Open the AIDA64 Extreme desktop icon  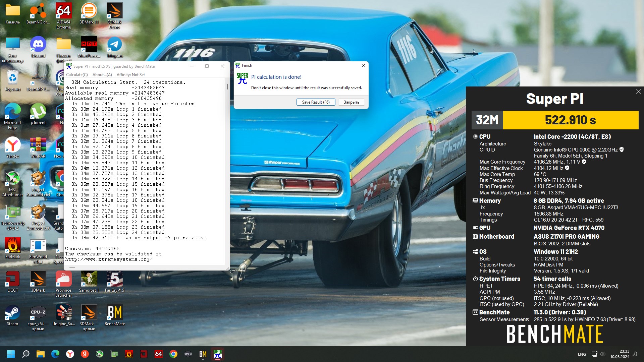point(63,15)
